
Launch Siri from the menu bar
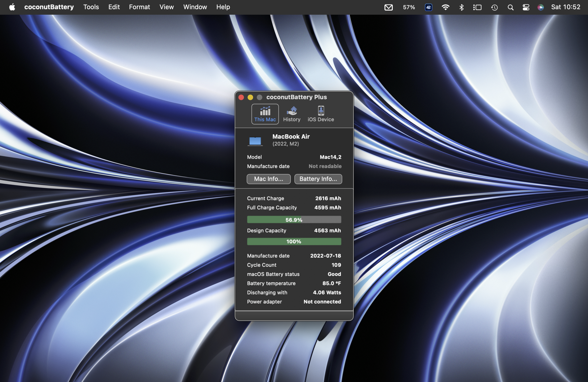coord(540,7)
